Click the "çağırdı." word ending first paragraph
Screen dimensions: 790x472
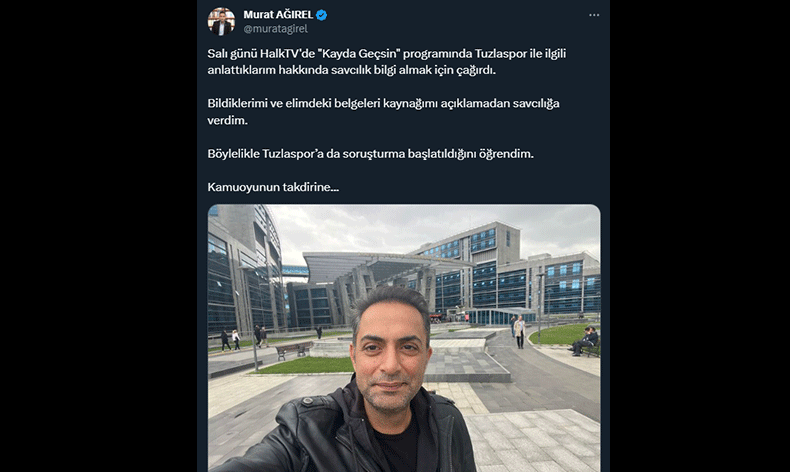click(476, 70)
